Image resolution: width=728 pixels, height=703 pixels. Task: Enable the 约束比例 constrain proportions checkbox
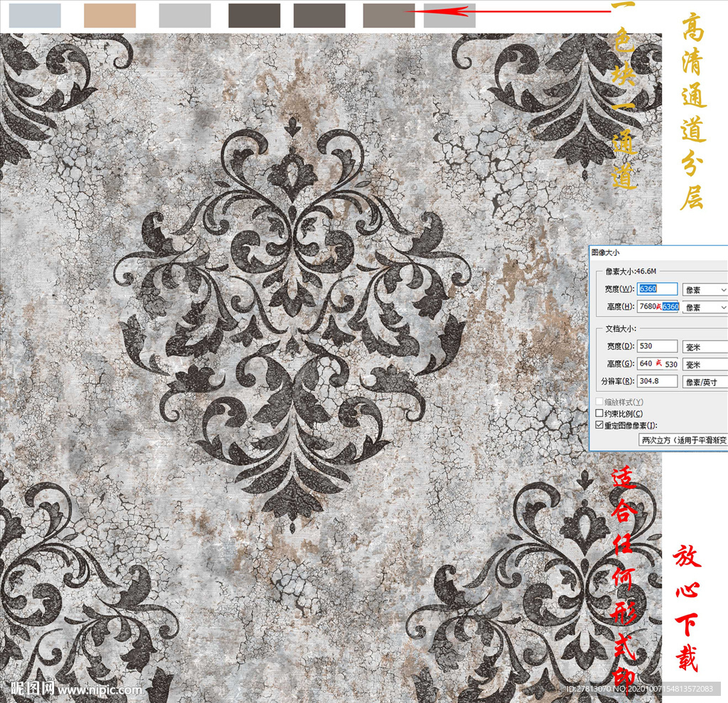pyautogui.click(x=599, y=413)
